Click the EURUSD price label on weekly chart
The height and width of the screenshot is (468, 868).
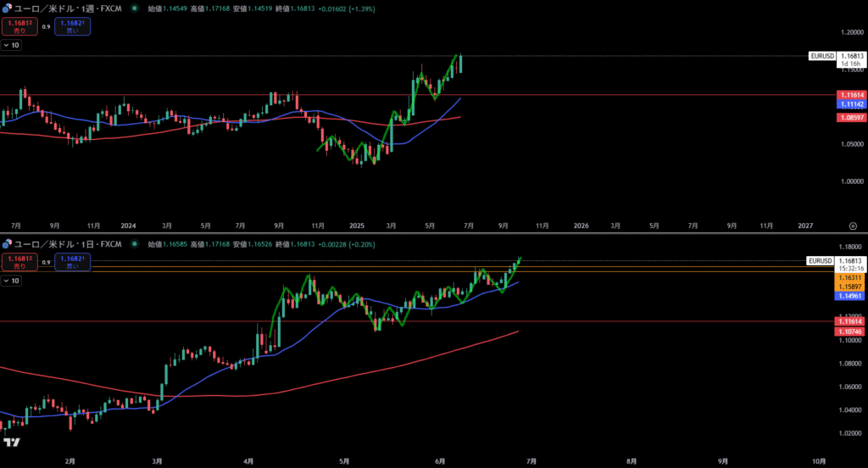[822, 56]
